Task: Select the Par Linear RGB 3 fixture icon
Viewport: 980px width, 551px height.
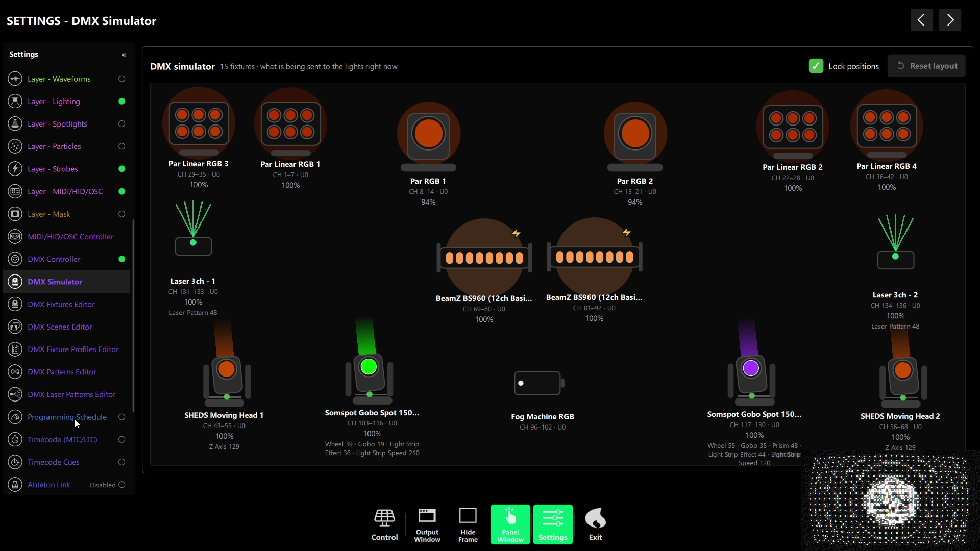Action: (x=199, y=122)
